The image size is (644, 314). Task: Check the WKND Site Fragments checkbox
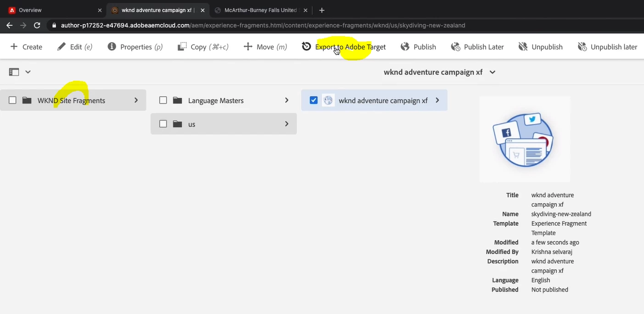click(x=12, y=100)
